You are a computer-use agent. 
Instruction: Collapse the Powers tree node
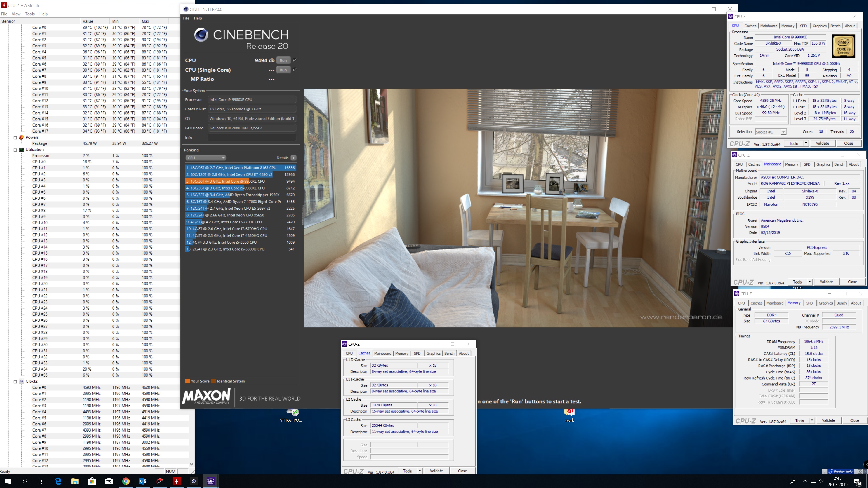coord(15,137)
